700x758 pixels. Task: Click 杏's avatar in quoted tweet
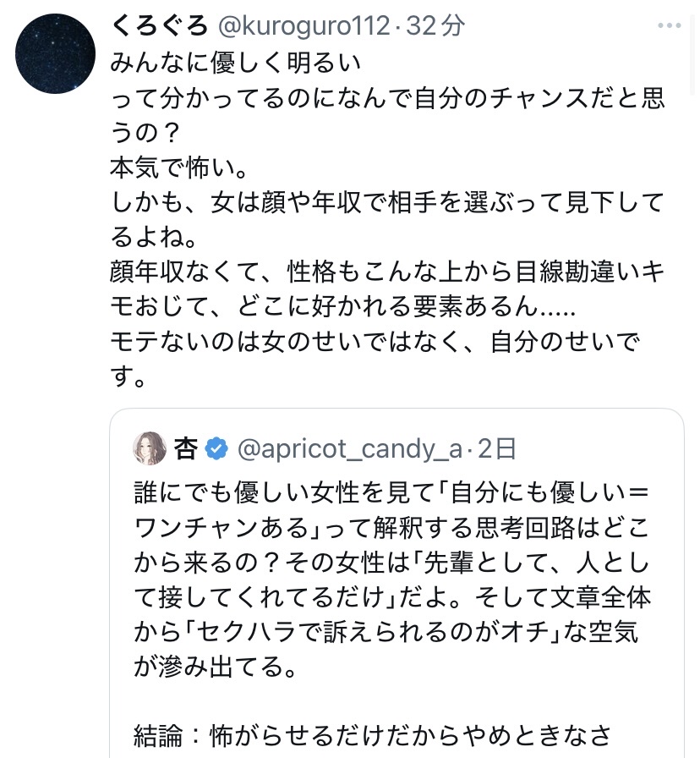pos(150,448)
